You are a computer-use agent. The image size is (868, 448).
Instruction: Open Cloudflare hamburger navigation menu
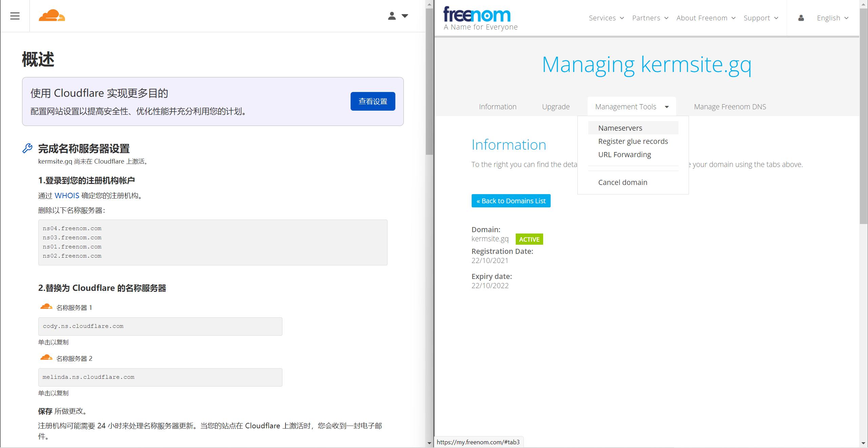point(15,16)
